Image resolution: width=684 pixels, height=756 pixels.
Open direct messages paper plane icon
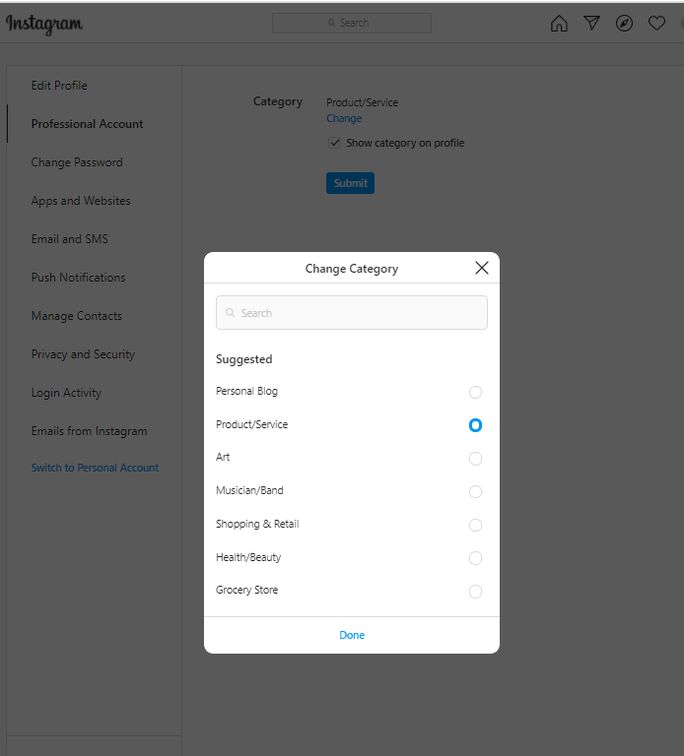pos(592,23)
